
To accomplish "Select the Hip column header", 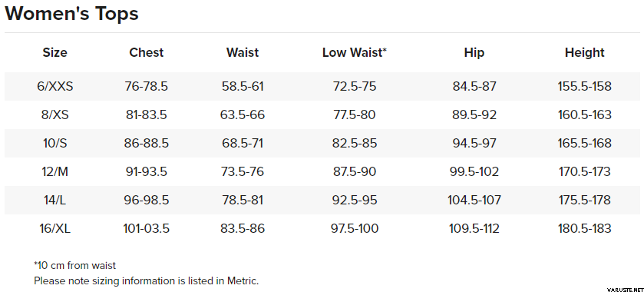I will point(474,53).
